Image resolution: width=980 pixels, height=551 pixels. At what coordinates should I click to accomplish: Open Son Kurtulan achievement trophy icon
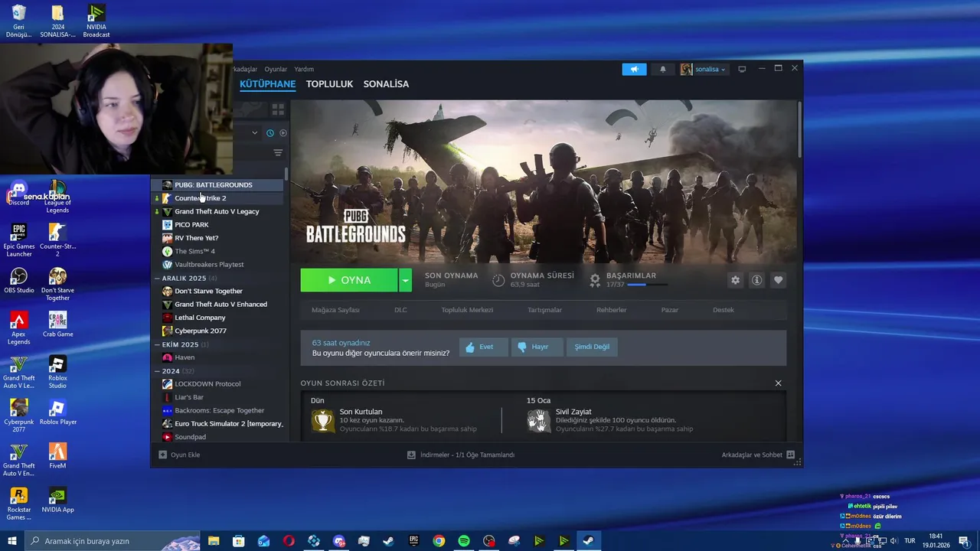click(322, 420)
